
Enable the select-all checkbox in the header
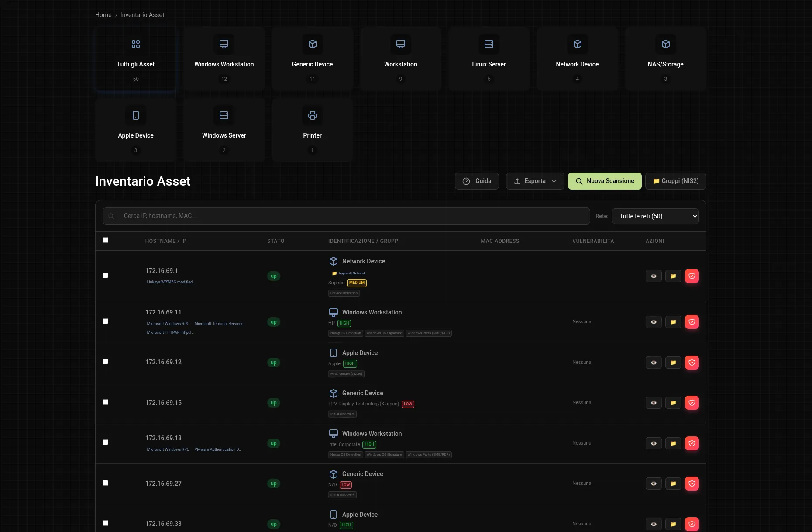click(105, 240)
